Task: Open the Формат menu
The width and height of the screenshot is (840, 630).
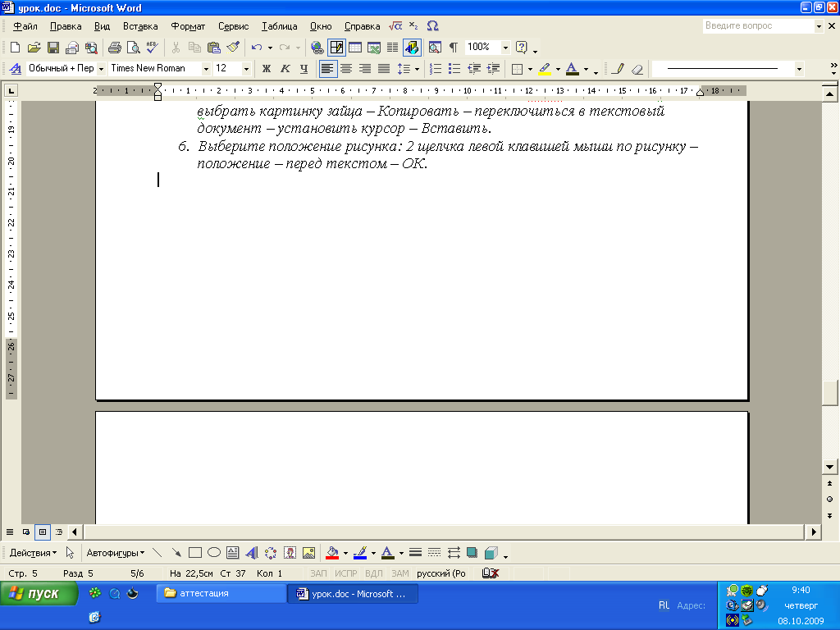Action: pyautogui.click(x=188, y=26)
